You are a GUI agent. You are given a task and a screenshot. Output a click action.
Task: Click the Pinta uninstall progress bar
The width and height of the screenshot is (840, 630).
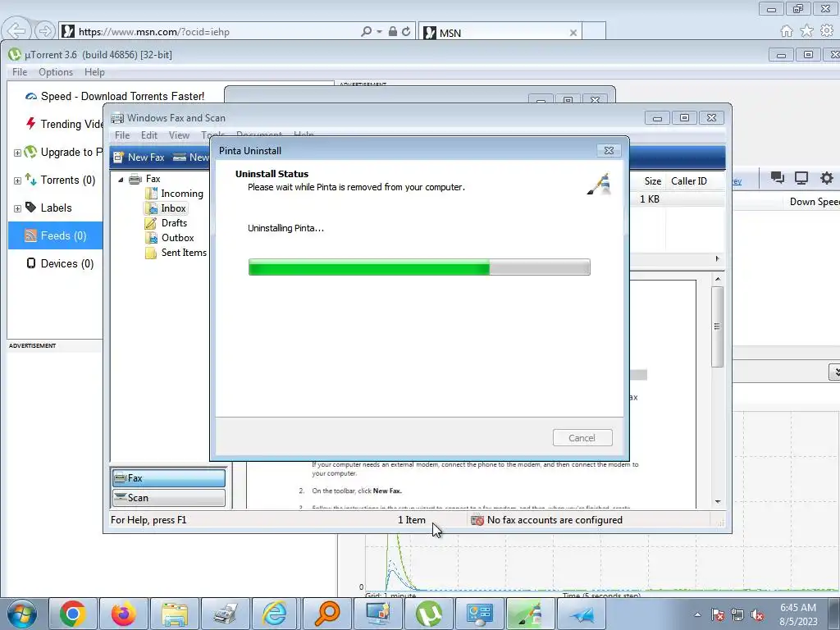[419, 267]
